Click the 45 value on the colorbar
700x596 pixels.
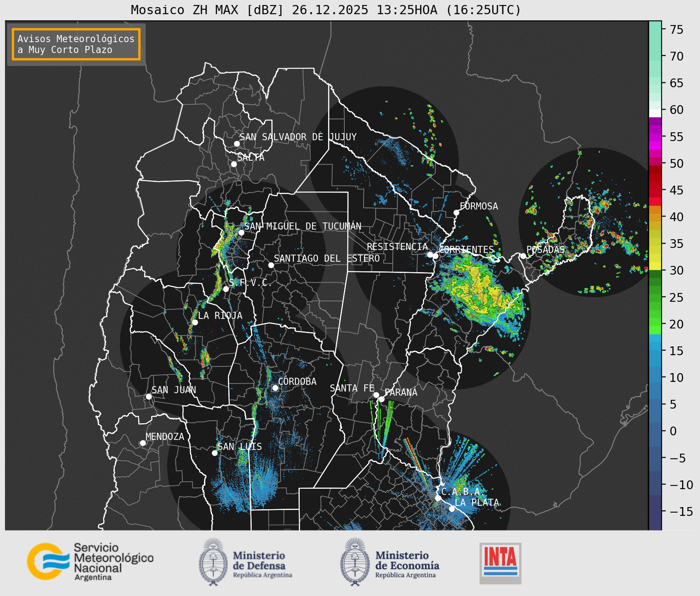pyautogui.click(x=677, y=190)
